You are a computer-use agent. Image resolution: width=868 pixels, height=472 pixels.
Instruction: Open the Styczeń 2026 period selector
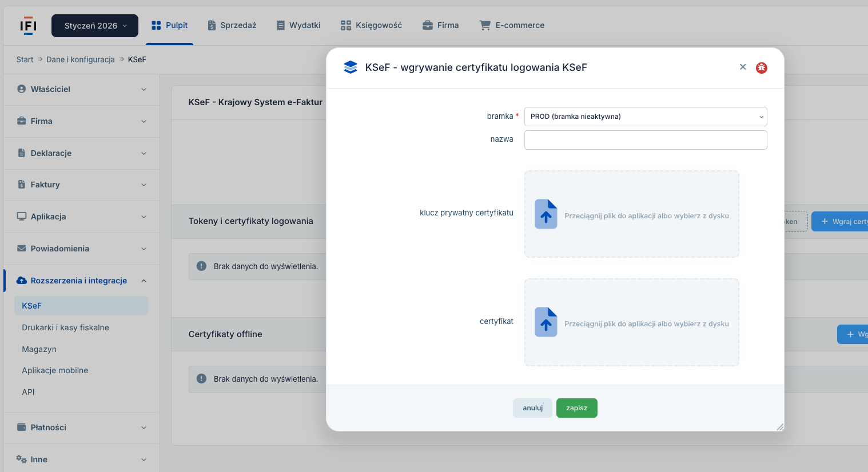(95, 26)
